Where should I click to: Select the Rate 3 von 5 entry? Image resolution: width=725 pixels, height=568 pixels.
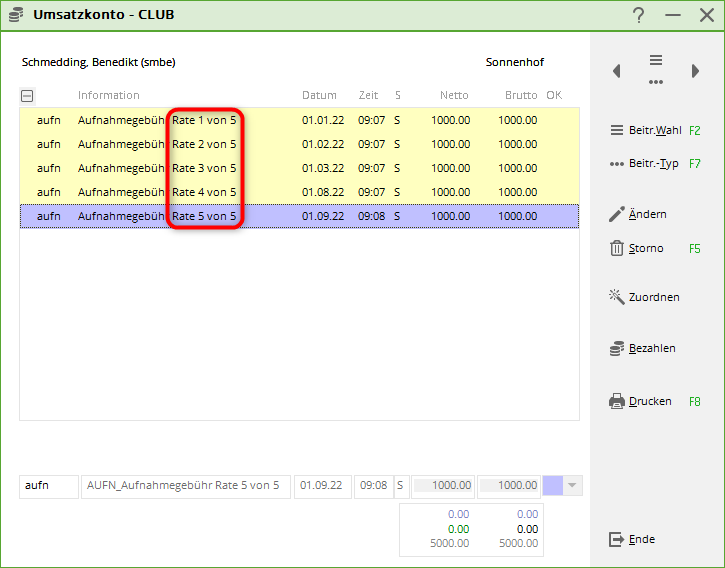coord(204,168)
